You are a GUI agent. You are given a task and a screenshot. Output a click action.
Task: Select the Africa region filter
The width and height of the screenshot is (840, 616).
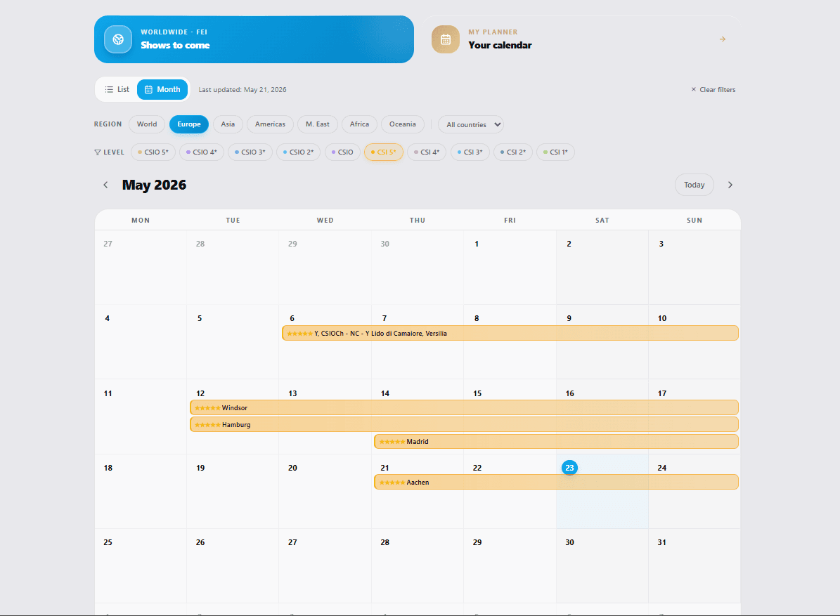pyautogui.click(x=359, y=124)
